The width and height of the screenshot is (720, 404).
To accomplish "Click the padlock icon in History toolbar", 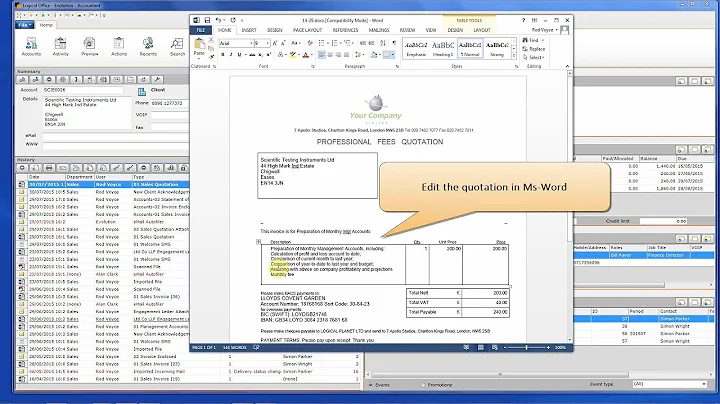I will [184, 168].
